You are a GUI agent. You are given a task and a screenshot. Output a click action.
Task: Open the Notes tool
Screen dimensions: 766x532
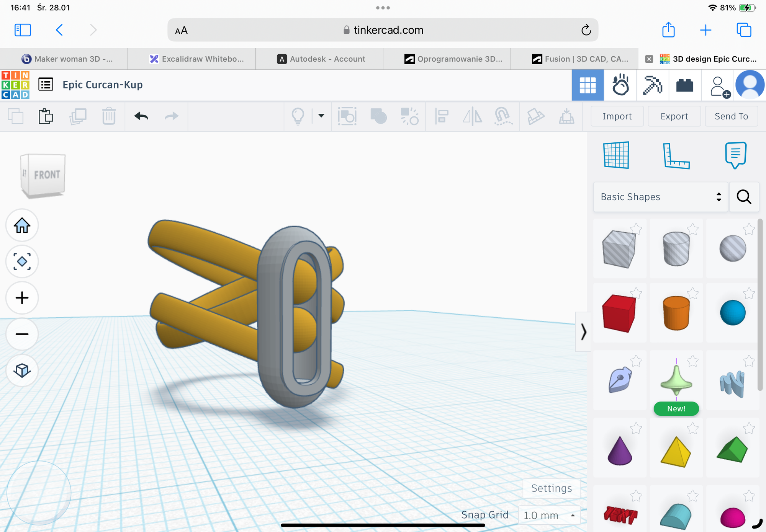(x=735, y=155)
